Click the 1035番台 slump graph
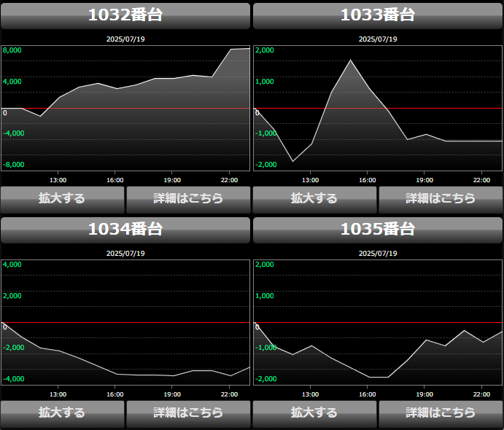This screenshot has height=430, width=504. click(x=378, y=322)
